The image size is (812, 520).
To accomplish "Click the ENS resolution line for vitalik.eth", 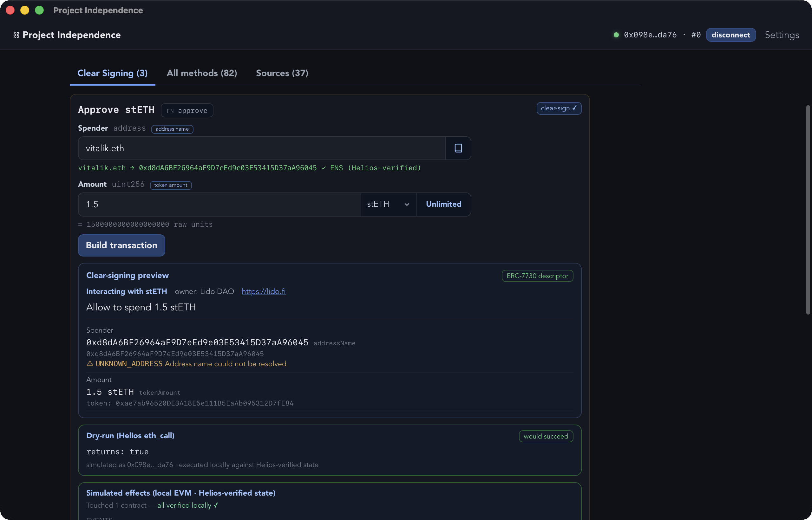I will pos(250,168).
